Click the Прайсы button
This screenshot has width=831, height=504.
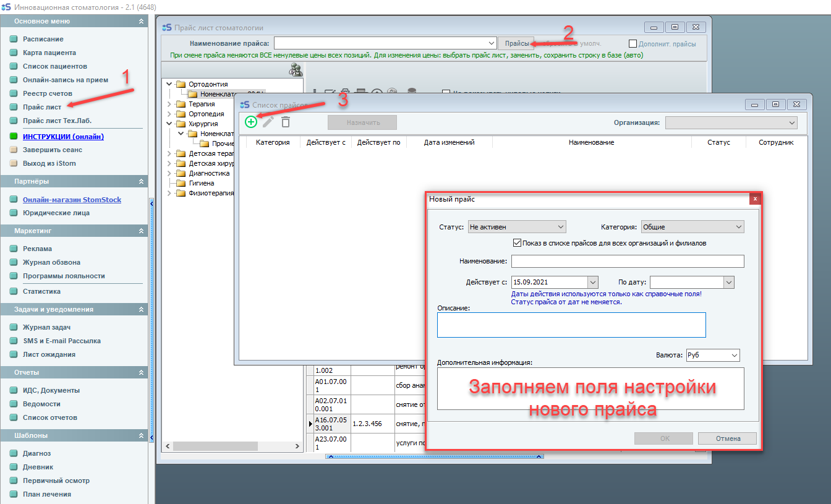[x=516, y=43]
